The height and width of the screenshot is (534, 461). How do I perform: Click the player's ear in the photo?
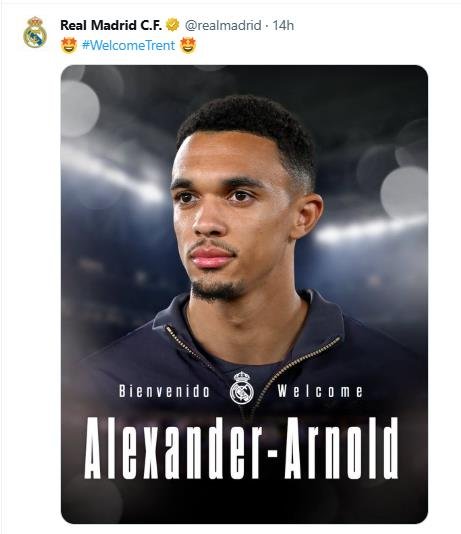(x=306, y=216)
